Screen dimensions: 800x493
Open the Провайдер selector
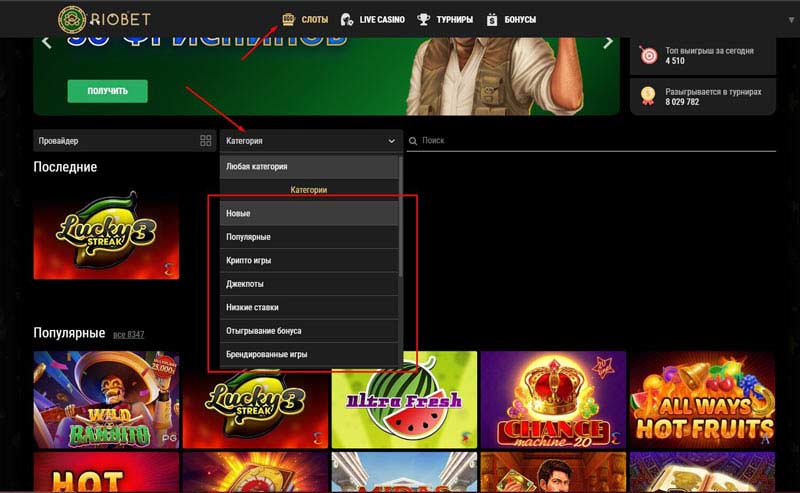tap(115, 141)
